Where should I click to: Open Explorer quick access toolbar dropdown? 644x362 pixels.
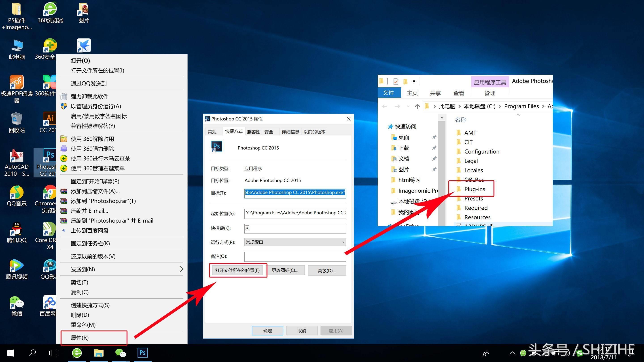pos(414,81)
